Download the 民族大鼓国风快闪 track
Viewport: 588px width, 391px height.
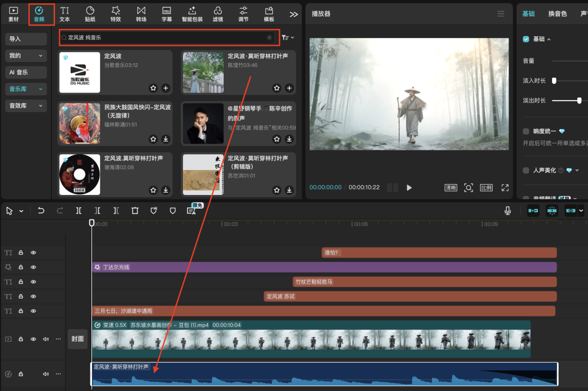pos(166,139)
